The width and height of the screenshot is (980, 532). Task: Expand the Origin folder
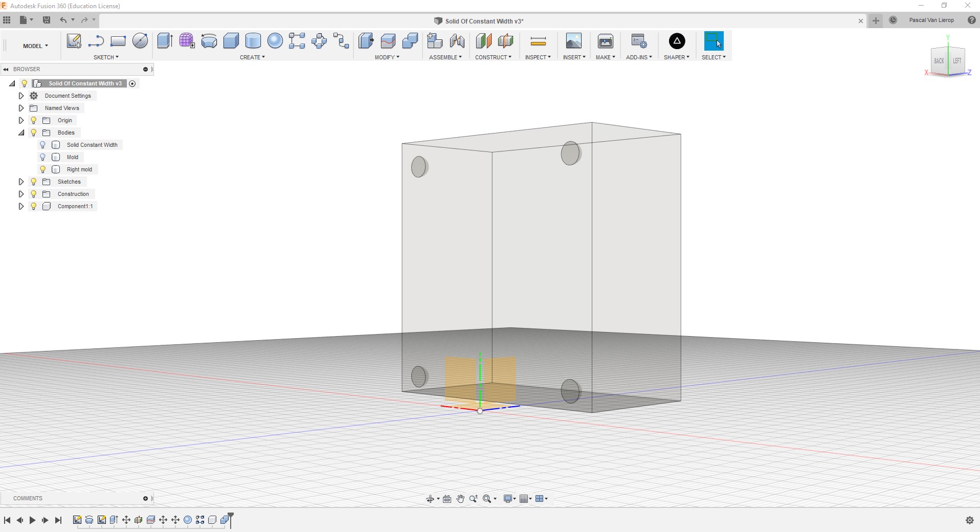pos(21,120)
